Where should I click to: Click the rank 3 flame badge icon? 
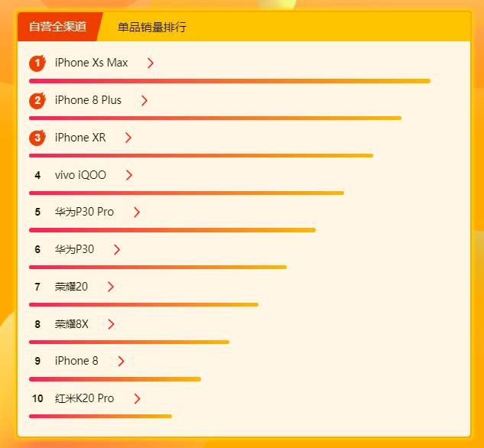pyautogui.click(x=37, y=138)
